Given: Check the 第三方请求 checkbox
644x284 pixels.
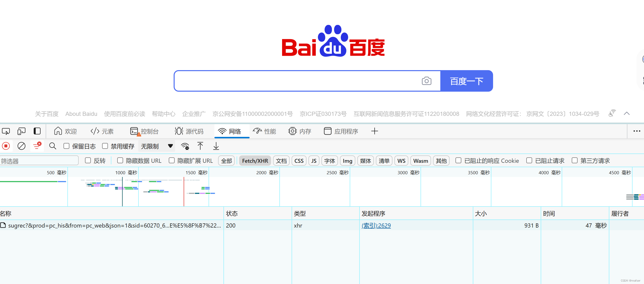Looking at the screenshot, I should point(574,160).
